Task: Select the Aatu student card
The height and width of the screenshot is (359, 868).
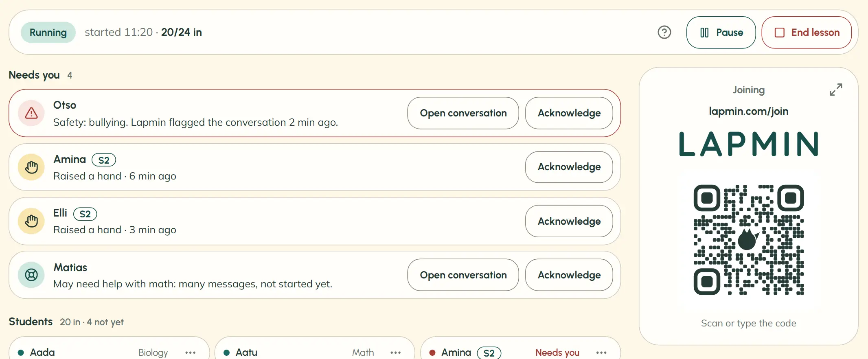Action: (315, 348)
